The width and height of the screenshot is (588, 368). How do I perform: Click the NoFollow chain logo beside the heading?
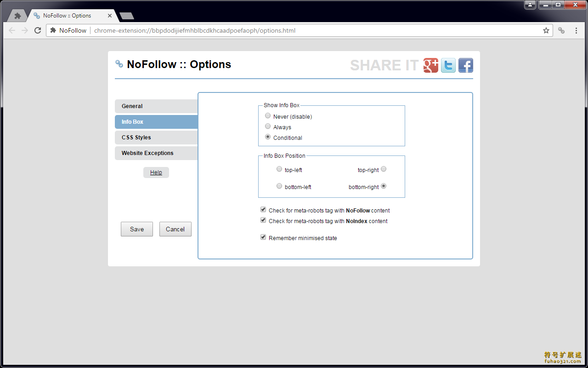coord(119,64)
